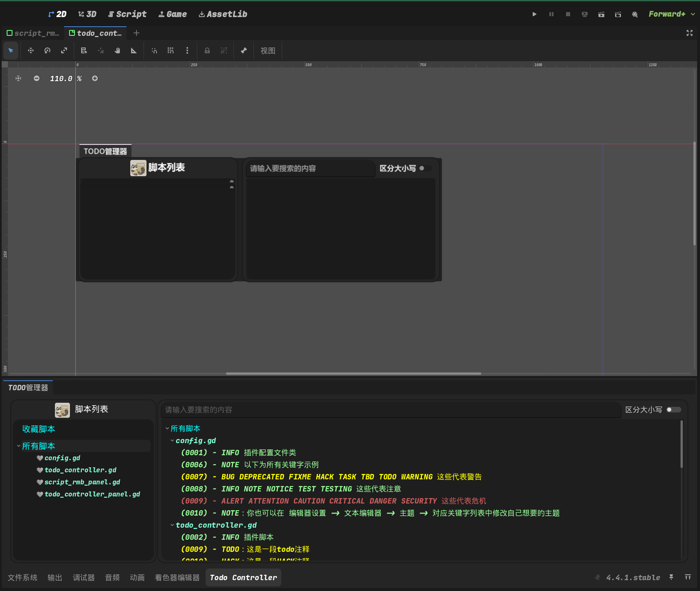Open snapping options three-dot menu
Viewport: 700px width, 591px height.
[187, 50]
